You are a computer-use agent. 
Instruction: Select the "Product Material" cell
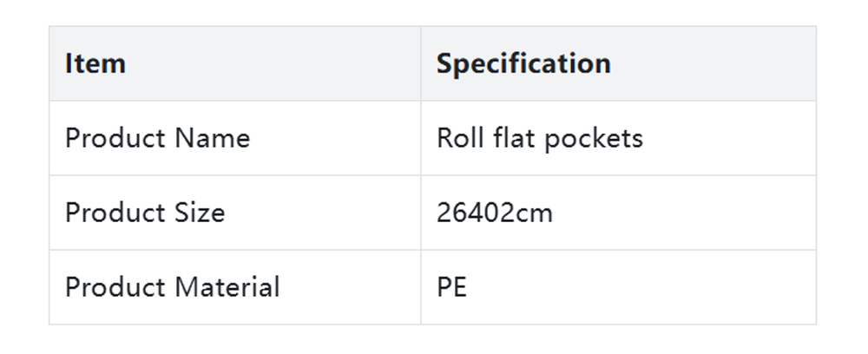[x=172, y=287]
